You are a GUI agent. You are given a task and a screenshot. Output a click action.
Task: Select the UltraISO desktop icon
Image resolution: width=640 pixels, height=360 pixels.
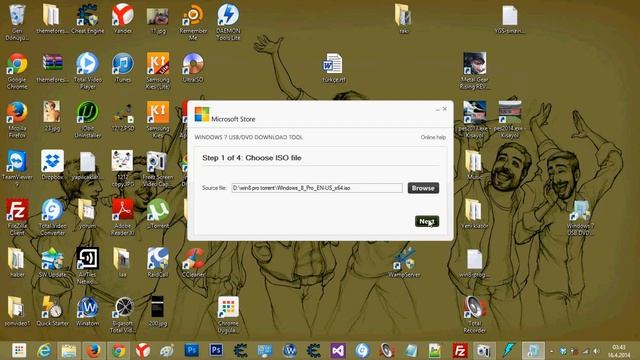(x=193, y=68)
